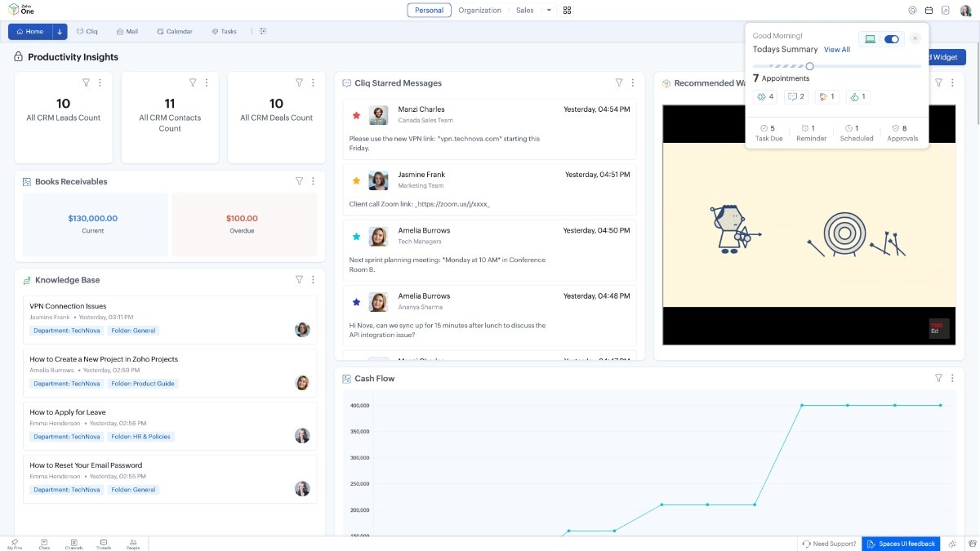Expand the Home tab dropdown arrow
The image size is (980, 551).
coord(60,32)
